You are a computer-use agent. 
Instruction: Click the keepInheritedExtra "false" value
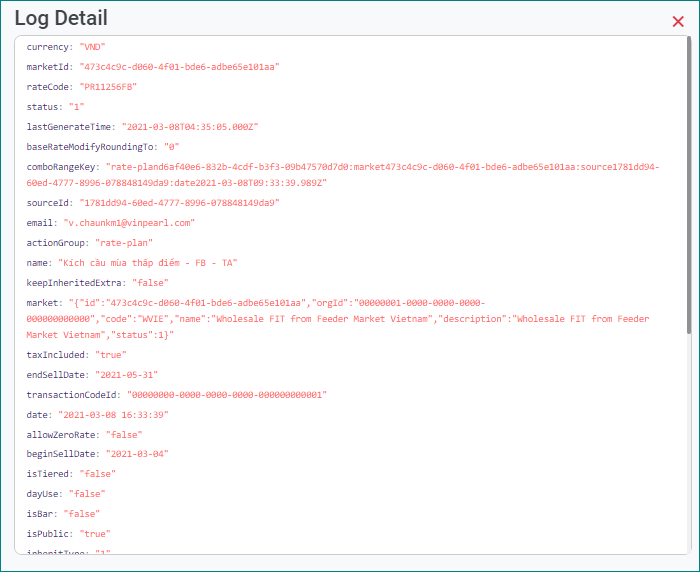(151, 283)
